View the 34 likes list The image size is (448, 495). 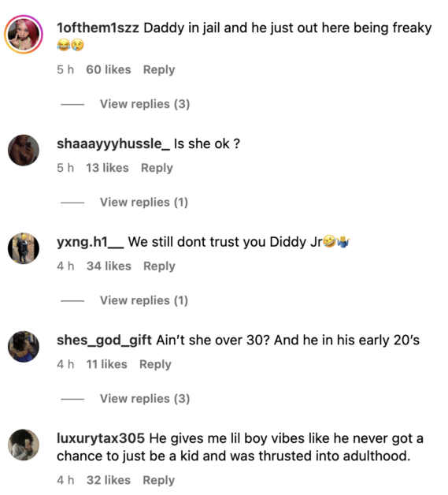[109, 266]
